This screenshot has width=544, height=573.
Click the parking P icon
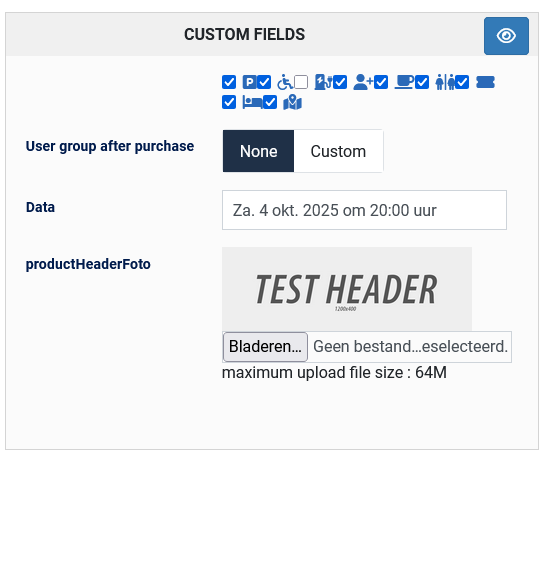coord(249,82)
